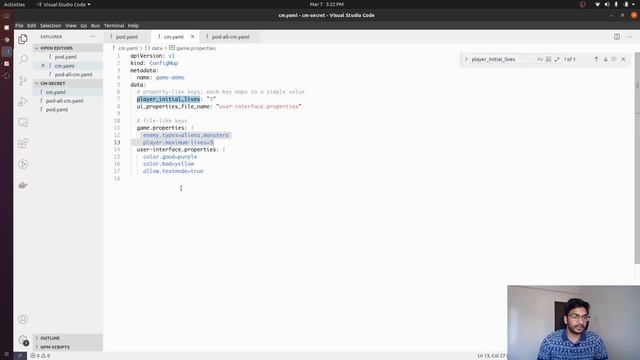Open the Run and Debug view
This screenshot has height=360, width=640.
[x=23, y=101]
